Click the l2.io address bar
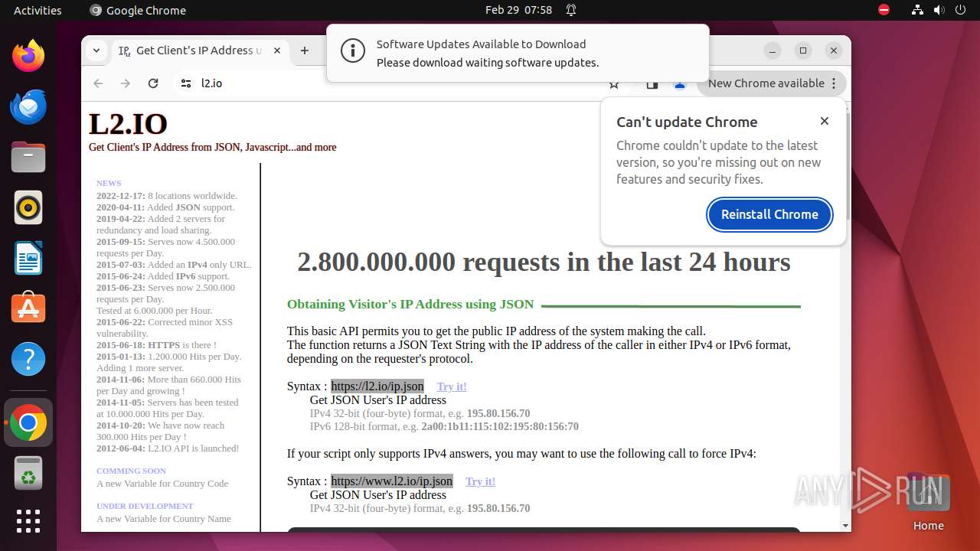This screenshot has height=551, width=980. click(398, 83)
